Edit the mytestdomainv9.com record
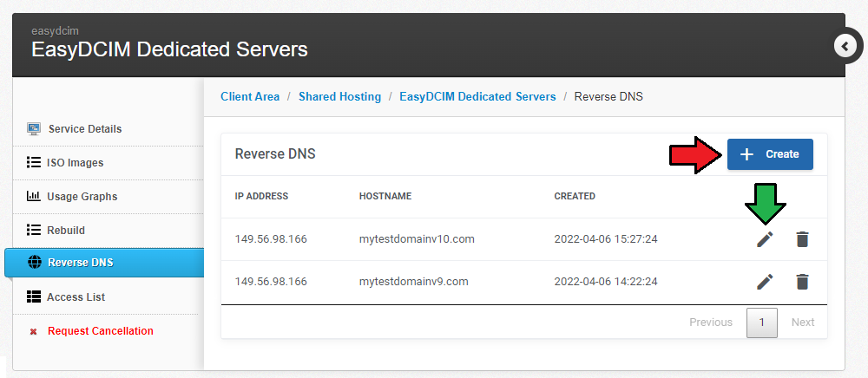 765,282
